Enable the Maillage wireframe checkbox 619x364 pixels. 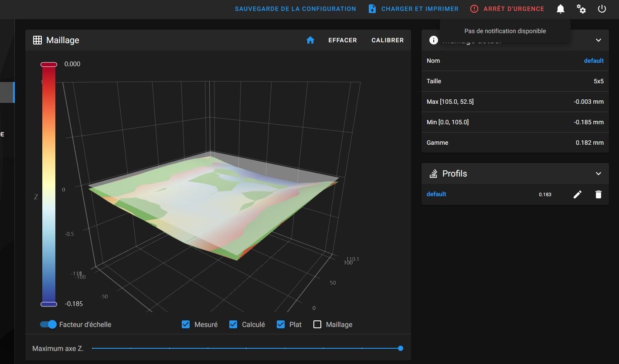tap(317, 324)
